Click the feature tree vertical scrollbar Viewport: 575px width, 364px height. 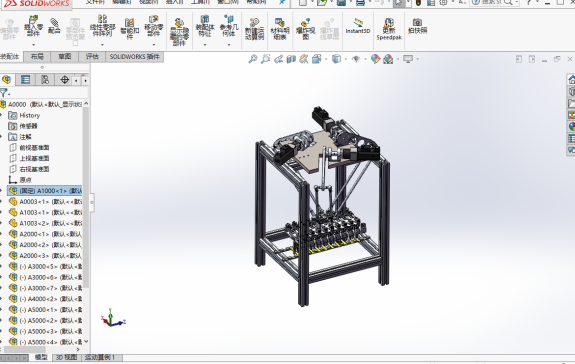click(x=86, y=198)
